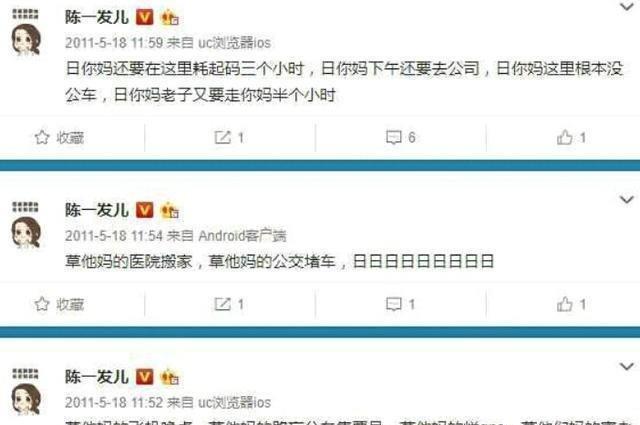Like the 11:54 post with thumbs-up

[564, 304]
